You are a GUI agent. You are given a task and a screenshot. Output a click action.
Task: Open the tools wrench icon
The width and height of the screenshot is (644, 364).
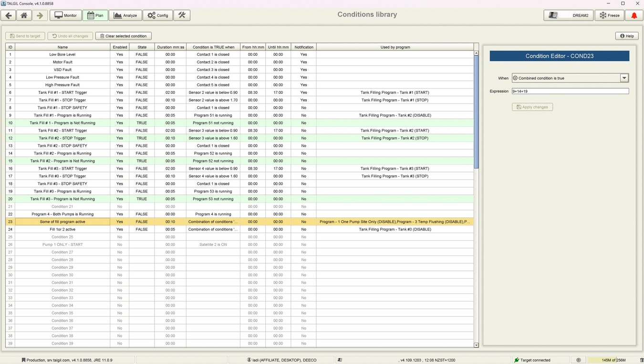pos(182,15)
